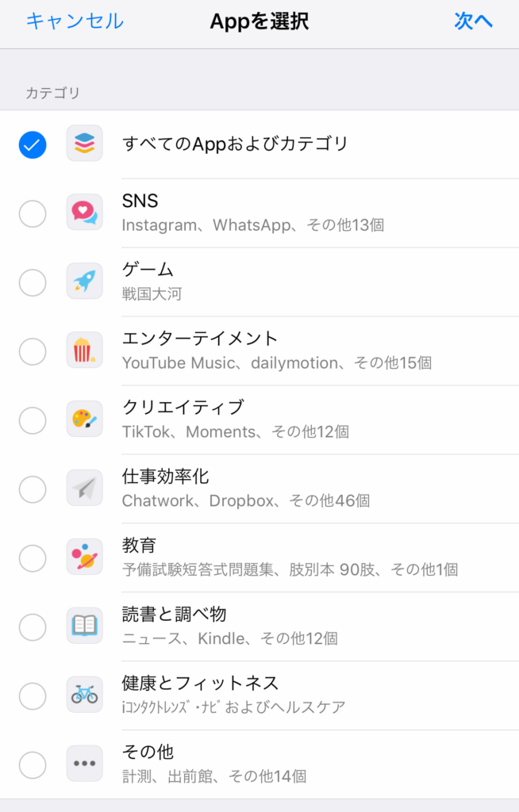
Task: Tap the SNS chat bubbles icon
Action: (x=84, y=213)
